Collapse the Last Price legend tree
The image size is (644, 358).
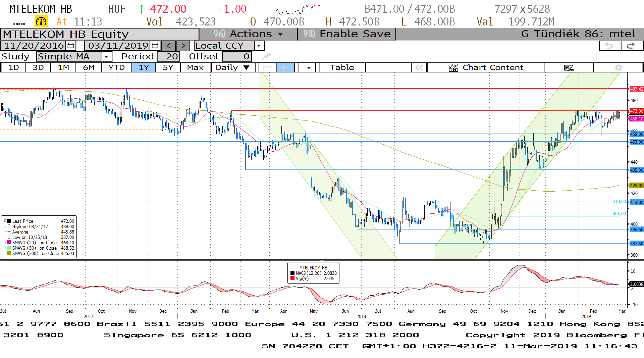pyautogui.click(x=5, y=221)
